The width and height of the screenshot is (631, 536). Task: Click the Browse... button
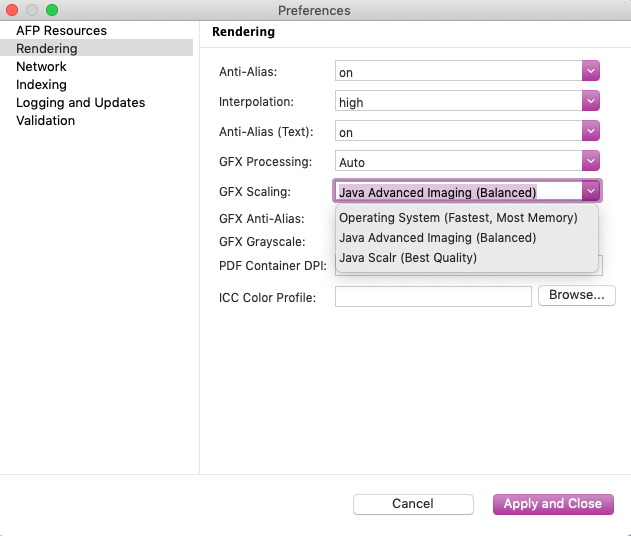click(577, 296)
